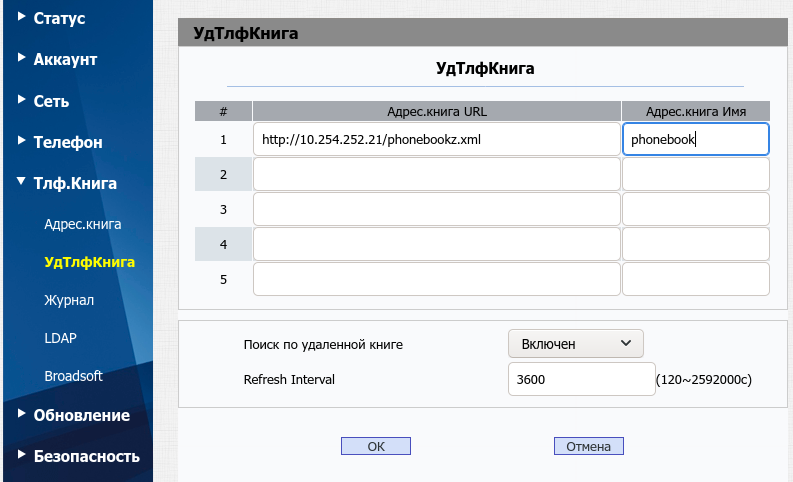Image resolution: width=793 pixels, height=482 pixels.
Task: Collapse the Тлф.Книга sidebar section
Action: pos(74,183)
